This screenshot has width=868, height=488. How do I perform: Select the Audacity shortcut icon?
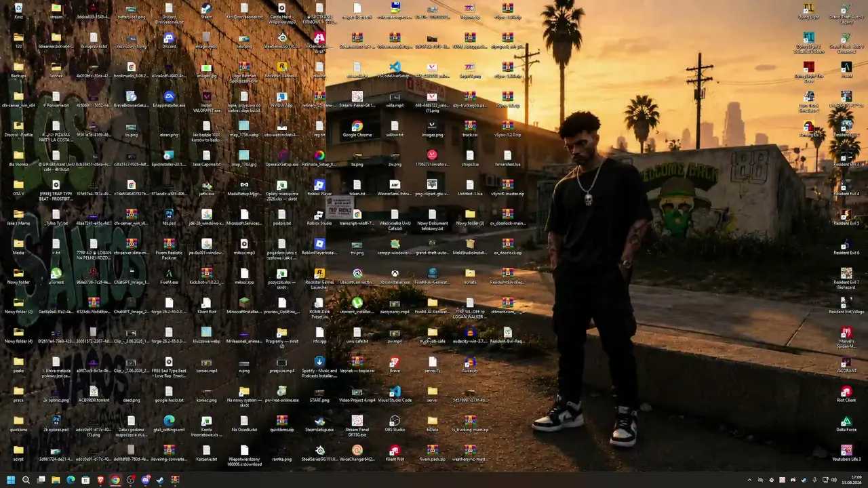[x=470, y=365]
